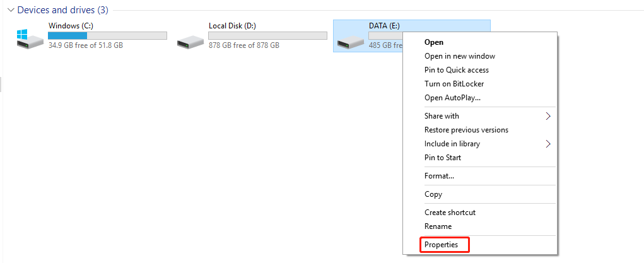
Task: Select Restore previous versions
Action: coord(466,130)
